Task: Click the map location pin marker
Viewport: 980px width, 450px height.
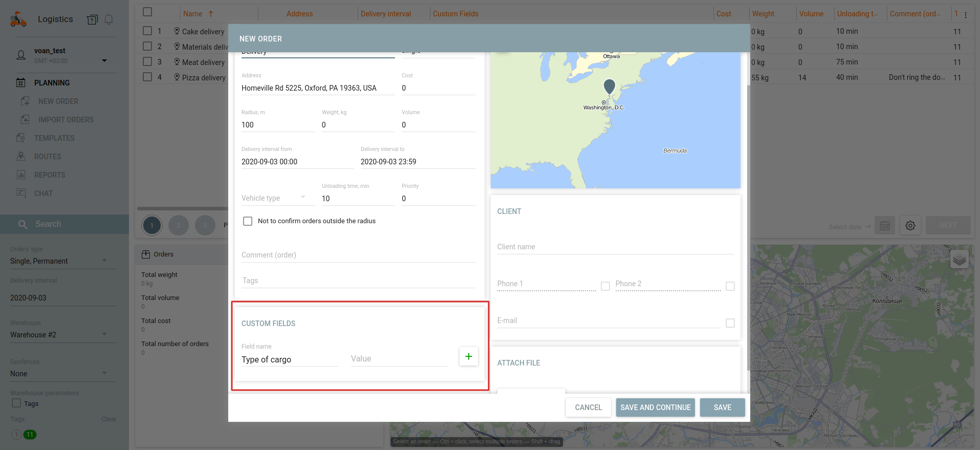Action: [609, 86]
